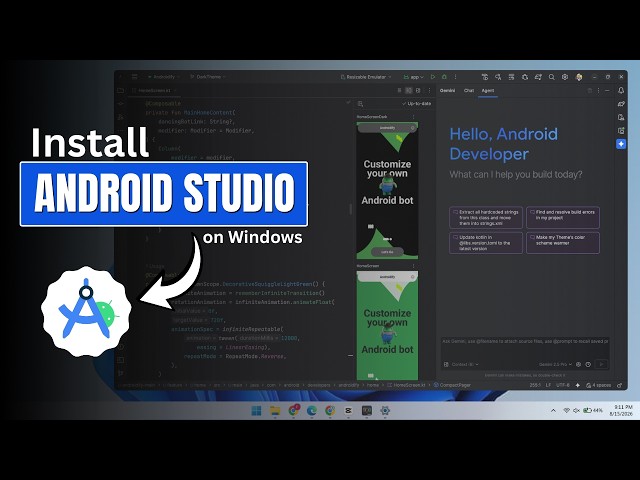Choose 'Find and resolve build errors' suggestion

pos(563,218)
